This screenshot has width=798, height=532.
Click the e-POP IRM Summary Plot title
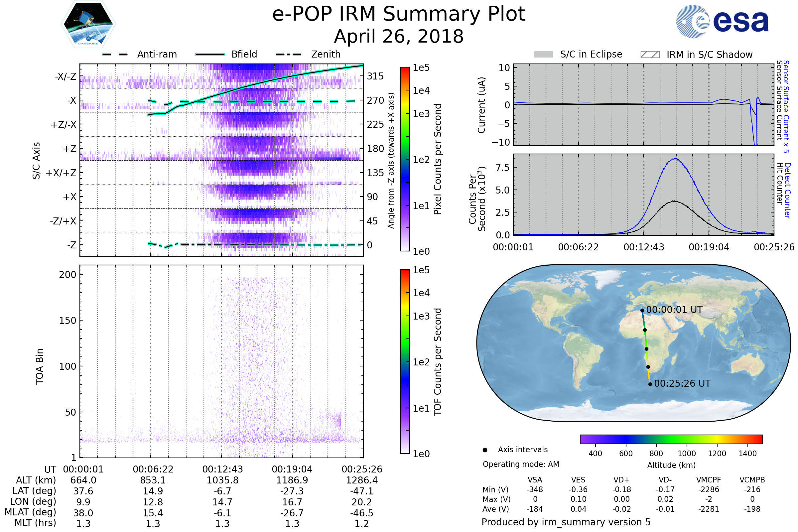click(399, 14)
